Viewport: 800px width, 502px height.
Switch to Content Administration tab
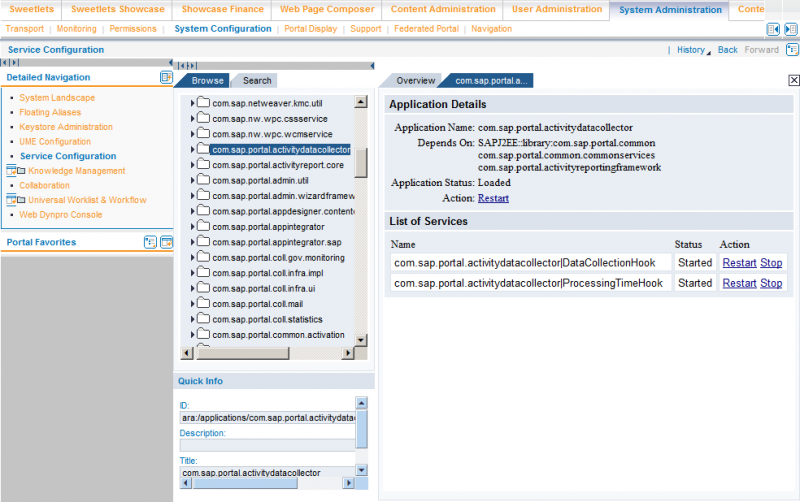click(443, 9)
